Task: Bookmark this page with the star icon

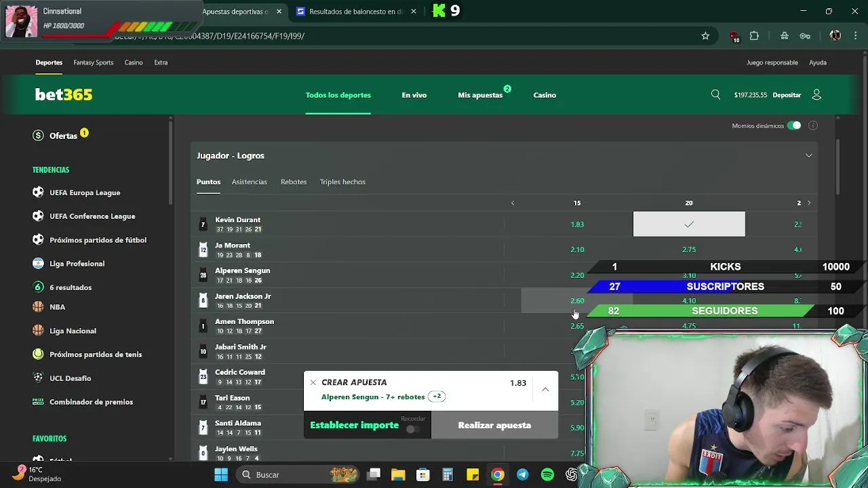Action: (x=705, y=36)
